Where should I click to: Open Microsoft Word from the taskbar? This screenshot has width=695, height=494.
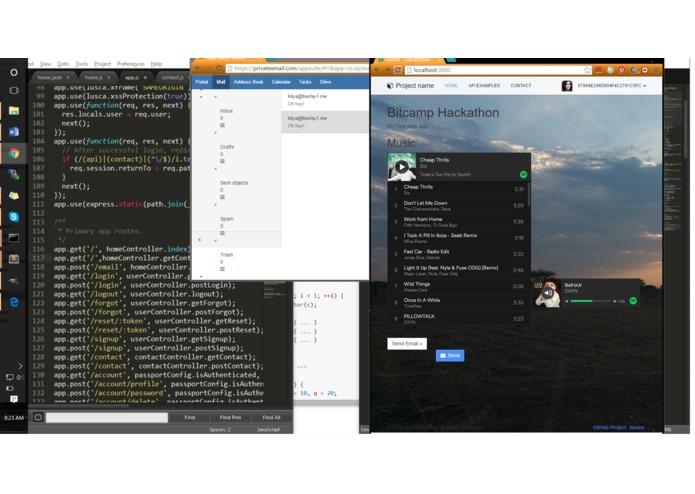click(x=14, y=132)
